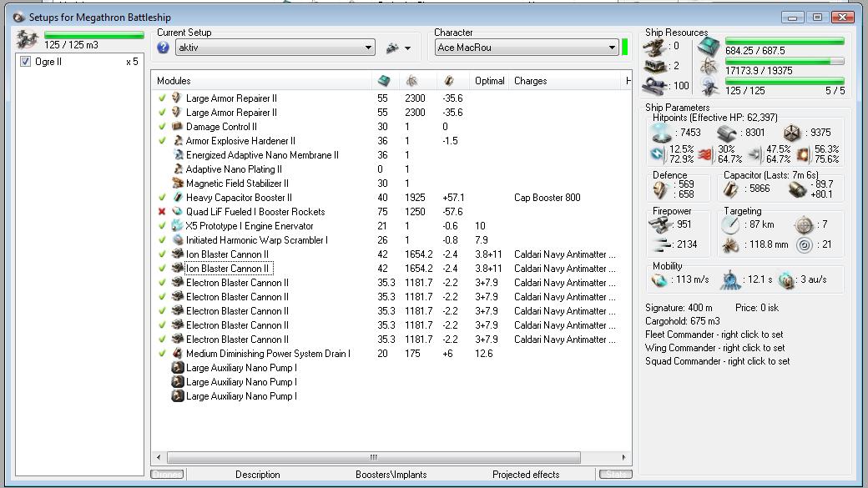
Task: Click the Stats button at bottom right
Action: click(615, 475)
